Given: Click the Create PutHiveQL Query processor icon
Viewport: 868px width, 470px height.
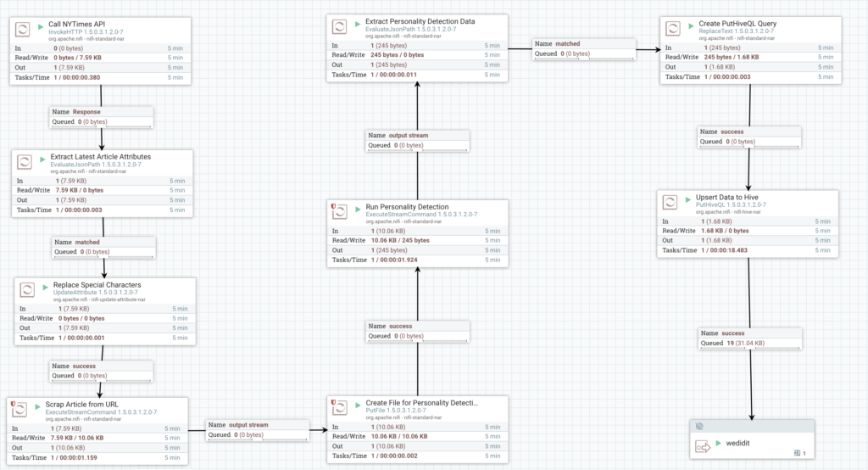Looking at the screenshot, I should (672, 29).
